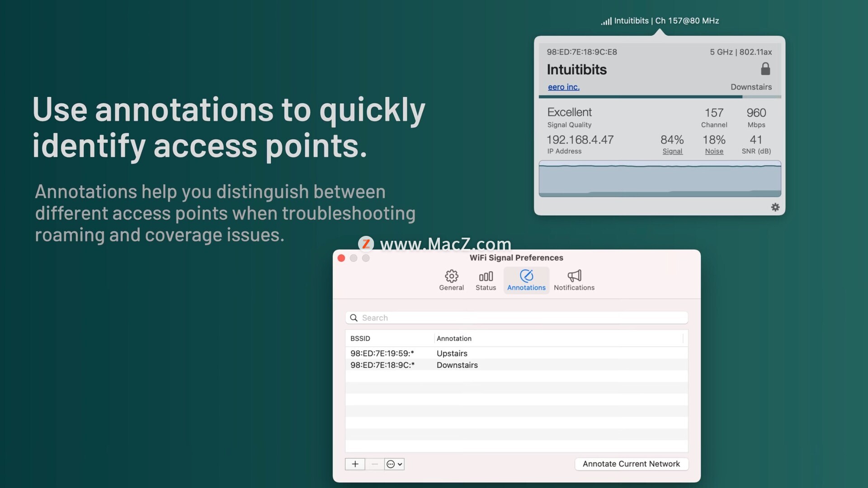Click Intuitibits Ch 157@80 MHz menu bar item
The image size is (868, 488).
[660, 21]
